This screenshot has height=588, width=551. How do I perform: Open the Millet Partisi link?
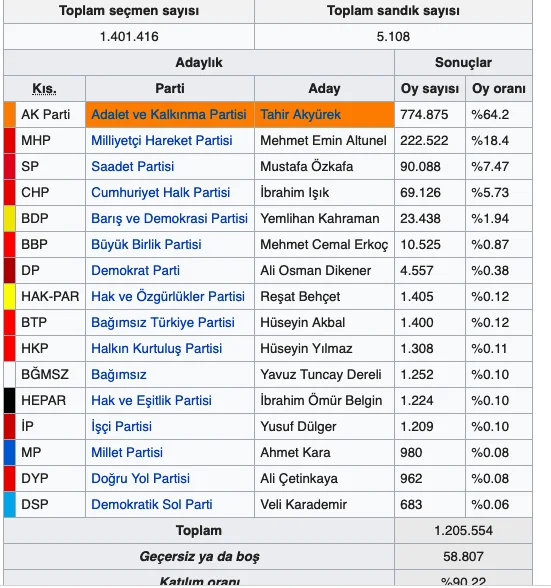pos(127,453)
